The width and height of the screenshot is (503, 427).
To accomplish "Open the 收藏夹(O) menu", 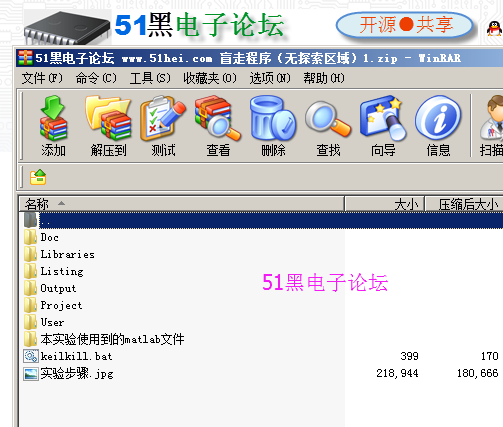I will pos(210,78).
